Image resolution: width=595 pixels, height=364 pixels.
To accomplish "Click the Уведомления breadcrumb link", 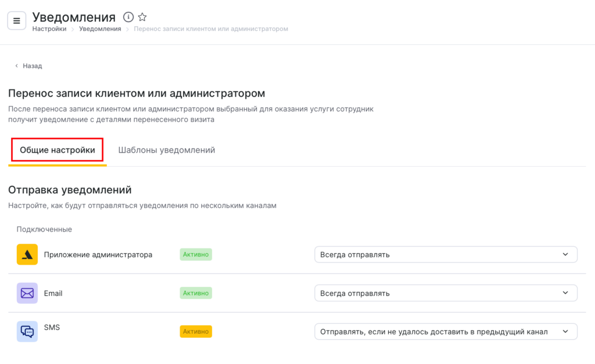I will pyautogui.click(x=100, y=28).
